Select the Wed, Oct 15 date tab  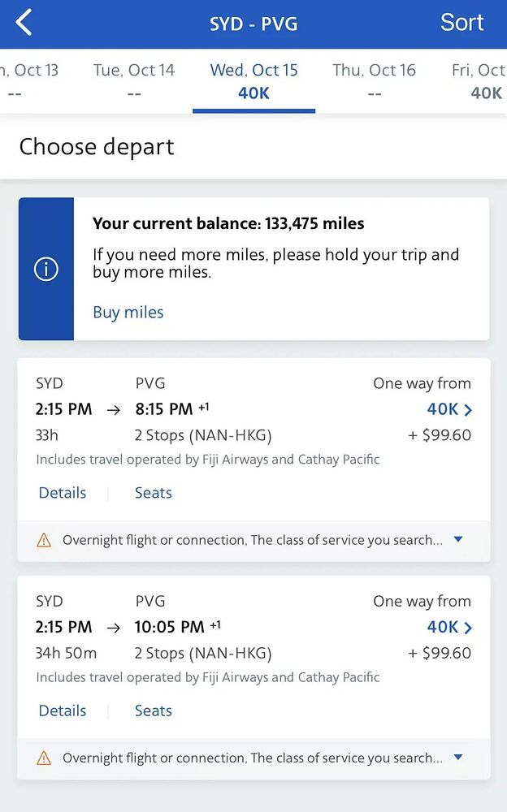(x=253, y=81)
